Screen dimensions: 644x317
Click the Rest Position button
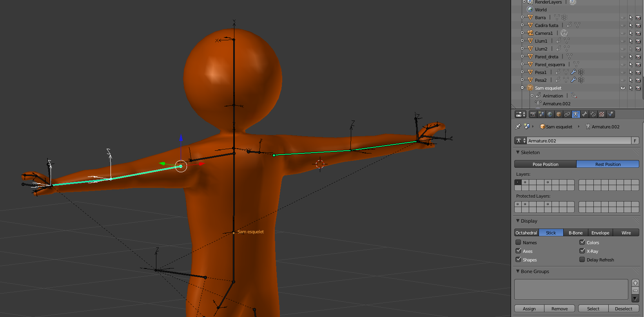coord(608,164)
